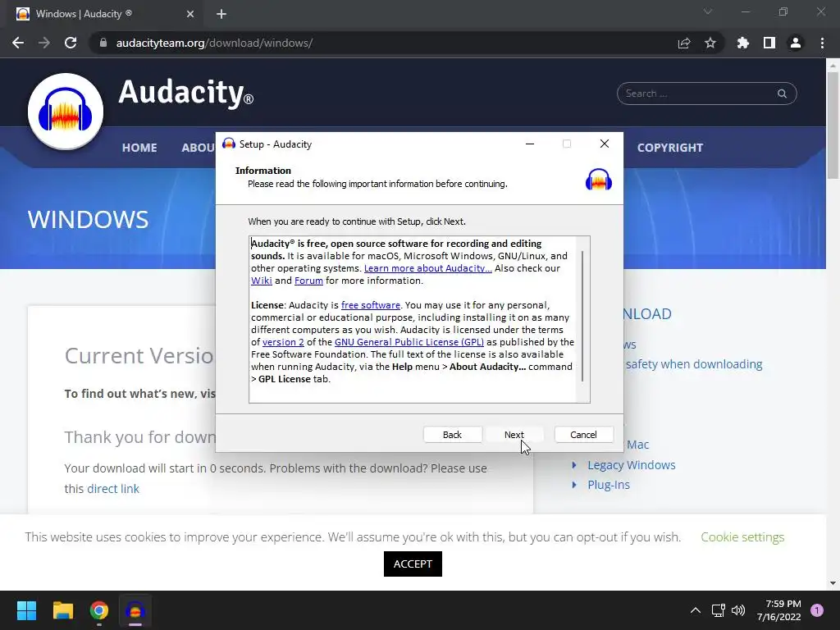This screenshot has width=840, height=630.
Task: Open the 'version 2' license link
Action: pyautogui.click(x=283, y=342)
